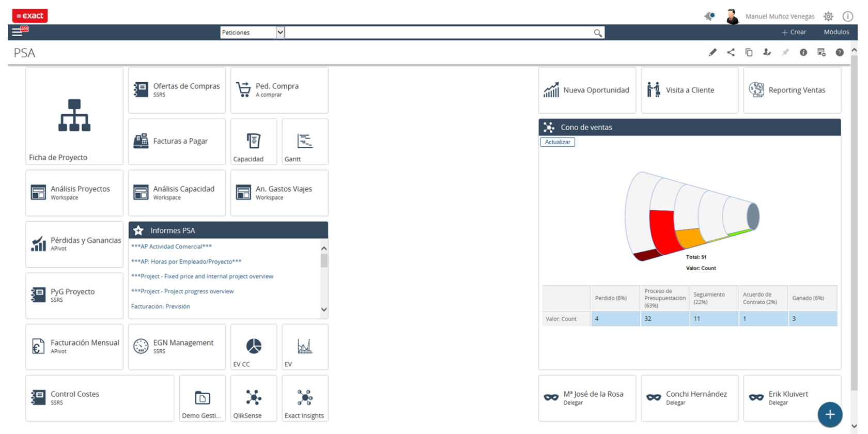Open the hamburger navigation menu
Image resolution: width=868 pixels, height=434 pixels.
click(17, 32)
